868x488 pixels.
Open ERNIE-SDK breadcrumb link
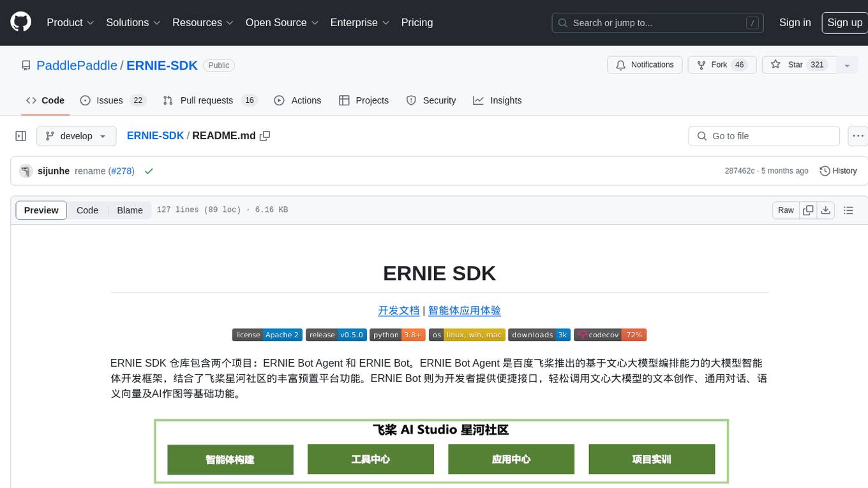(155, 136)
